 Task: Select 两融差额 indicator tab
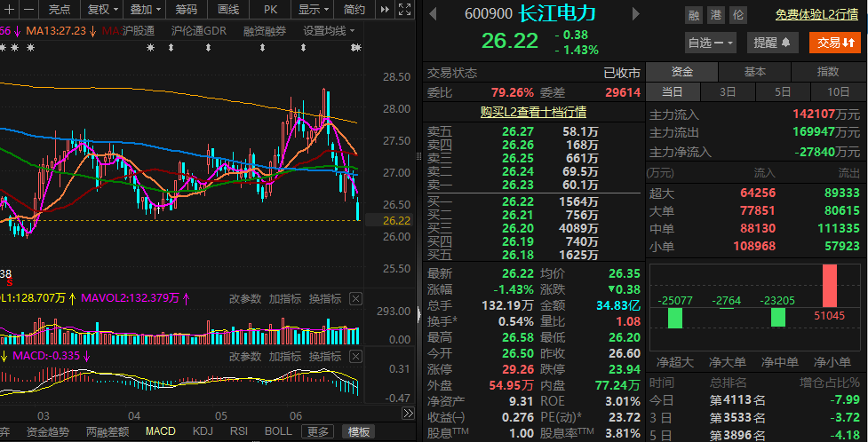pos(108,431)
